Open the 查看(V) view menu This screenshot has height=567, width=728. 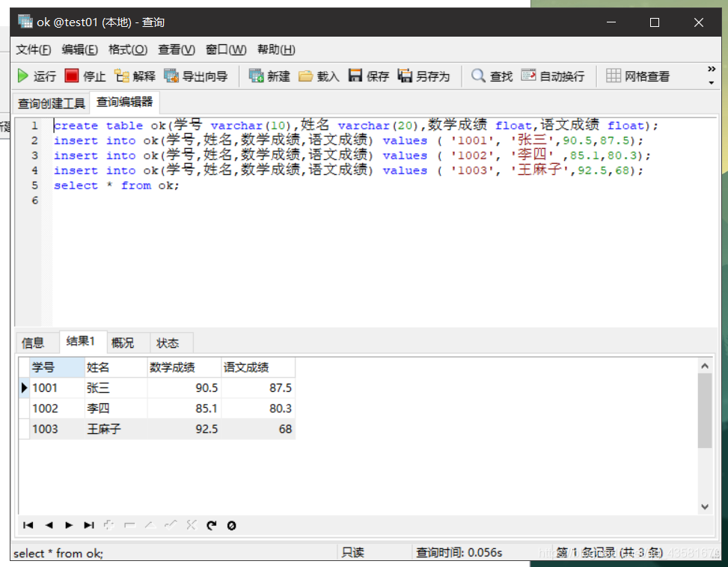(x=175, y=49)
